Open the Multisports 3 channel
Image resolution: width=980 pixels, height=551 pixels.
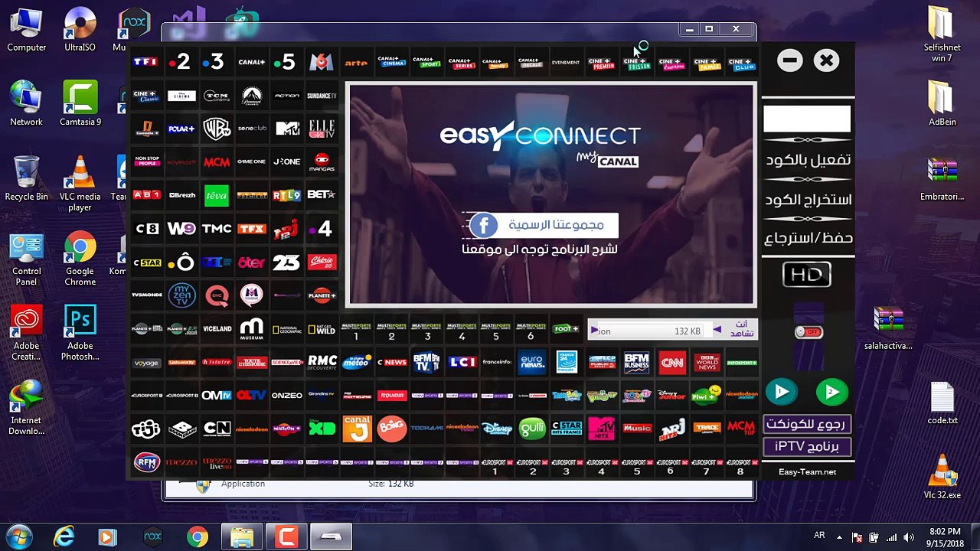click(x=427, y=329)
